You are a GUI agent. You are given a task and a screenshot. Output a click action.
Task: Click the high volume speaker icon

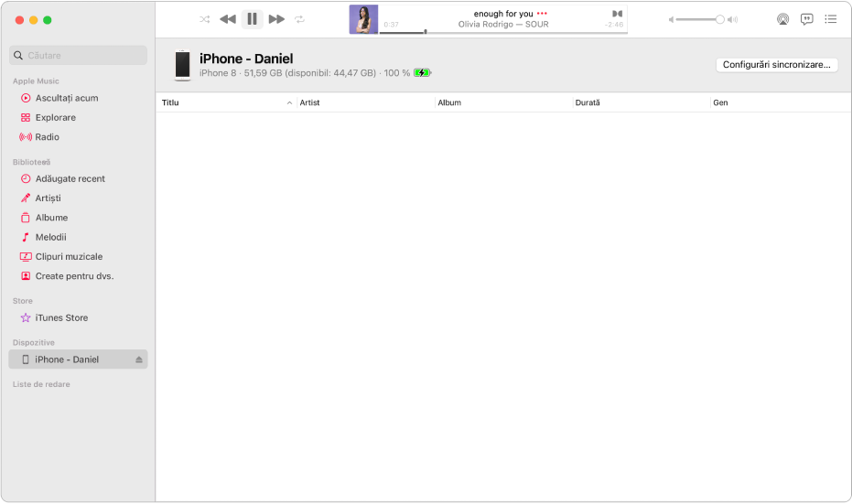tap(733, 19)
